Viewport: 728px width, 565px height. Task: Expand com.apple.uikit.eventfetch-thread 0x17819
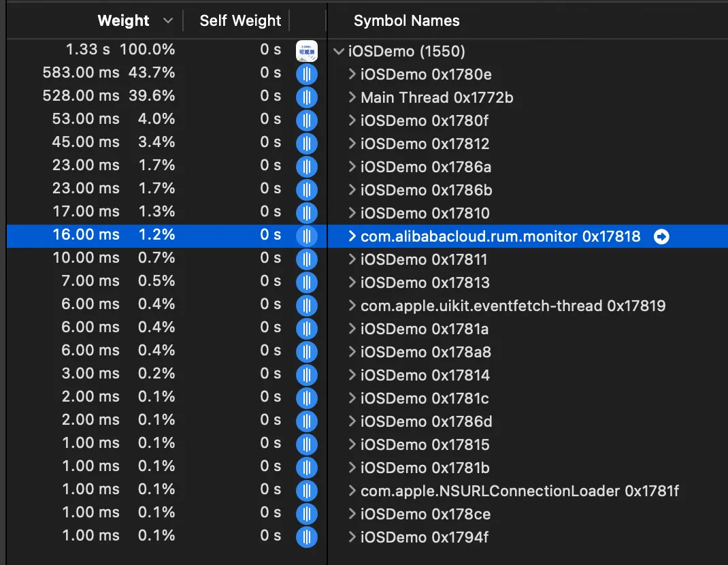pos(352,306)
